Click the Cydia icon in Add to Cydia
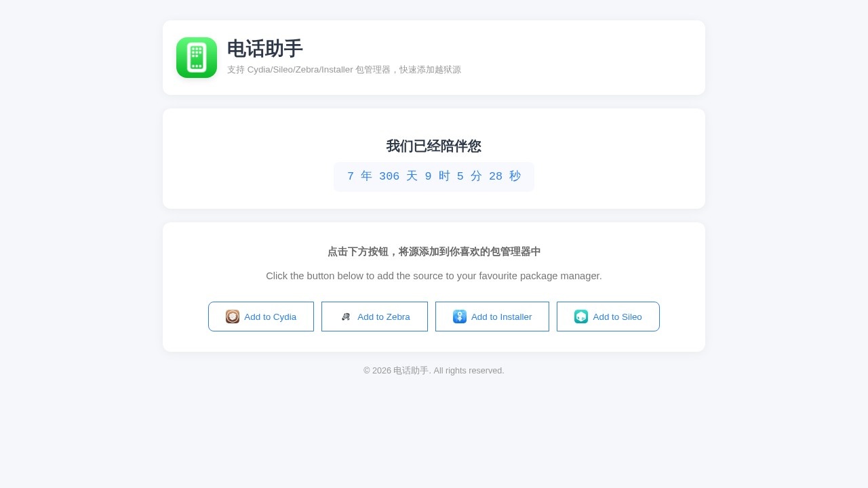The width and height of the screenshot is (868, 488). point(233,317)
